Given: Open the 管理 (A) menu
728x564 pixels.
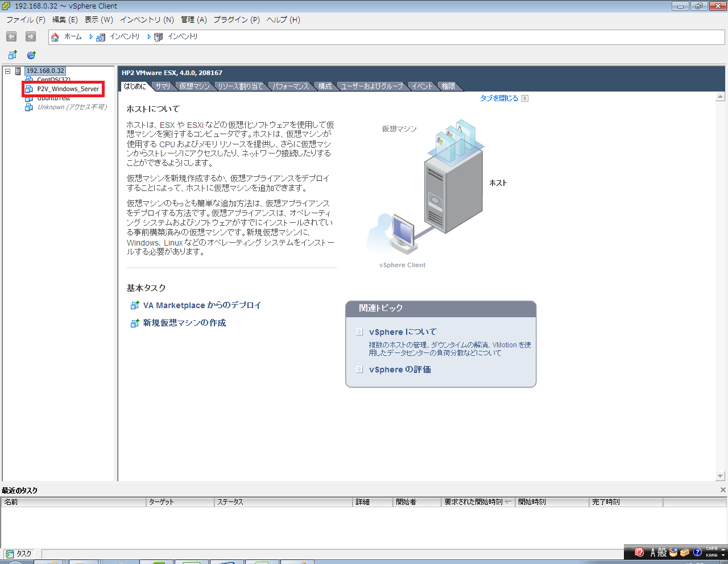Looking at the screenshot, I should click(194, 19).
